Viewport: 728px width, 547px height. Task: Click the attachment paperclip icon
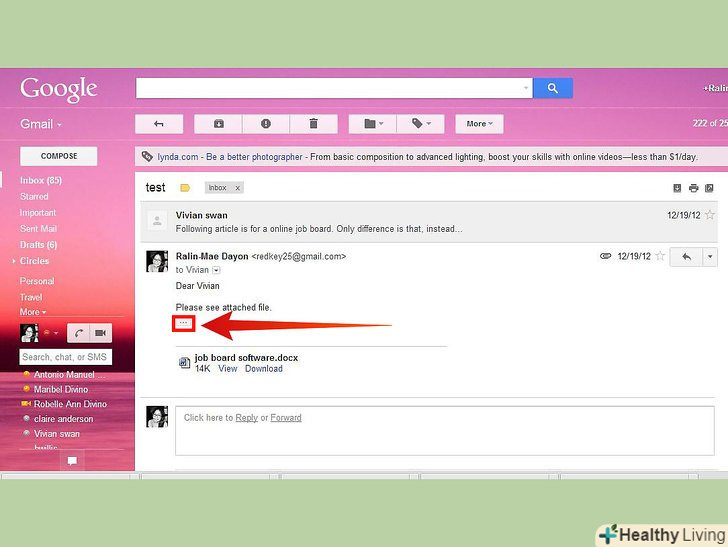point(605,256)
